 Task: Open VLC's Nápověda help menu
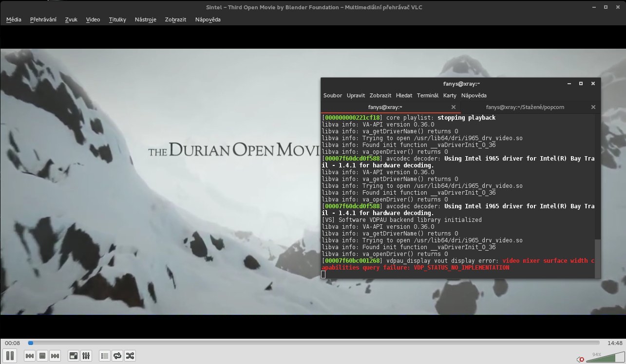tap(208, 19)
